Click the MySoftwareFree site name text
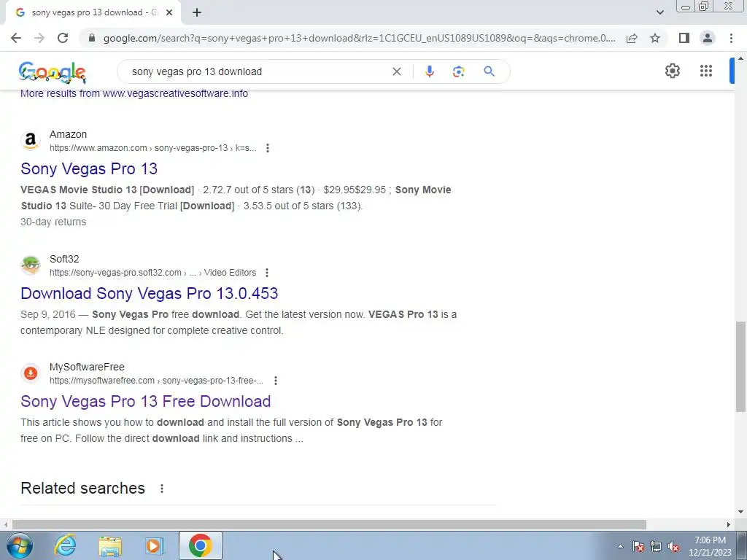 pyautogui.click(x=87, y=367)
